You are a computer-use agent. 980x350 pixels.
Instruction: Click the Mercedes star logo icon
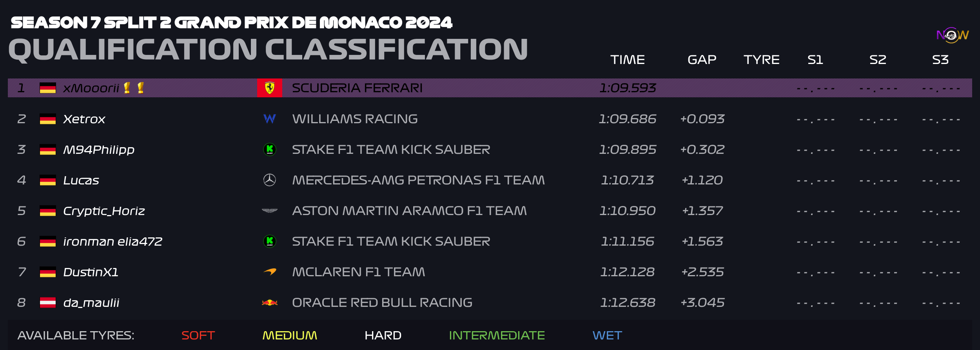click(x=270, y=180)
